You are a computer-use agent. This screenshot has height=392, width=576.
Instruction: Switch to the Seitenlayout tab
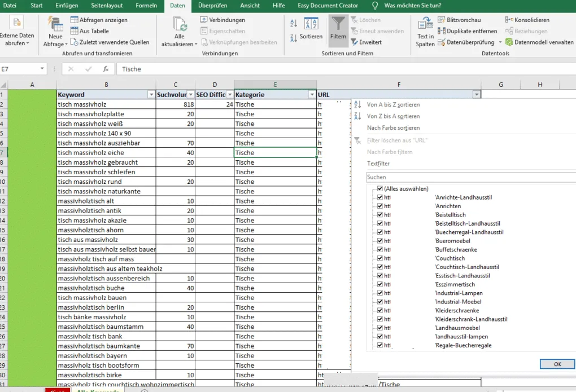[x=107, y=6]
